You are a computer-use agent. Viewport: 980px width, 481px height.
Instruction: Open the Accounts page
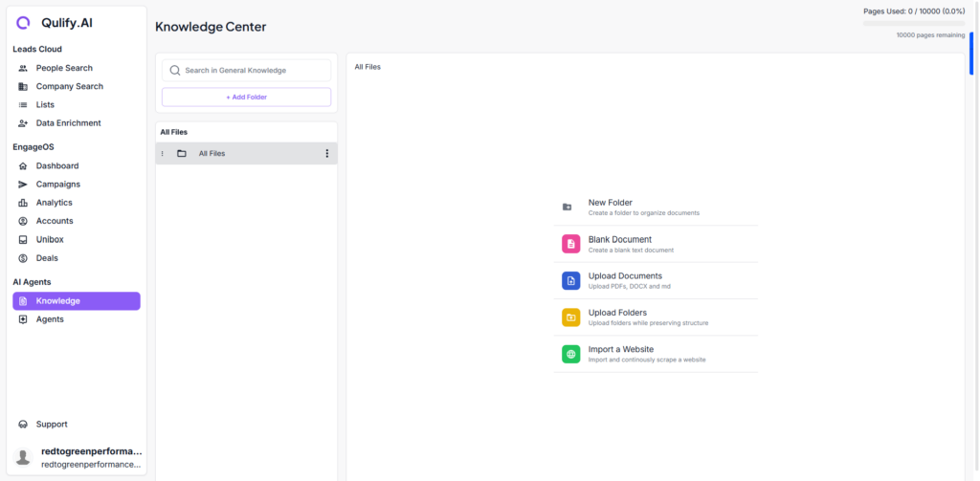[77, 221]
